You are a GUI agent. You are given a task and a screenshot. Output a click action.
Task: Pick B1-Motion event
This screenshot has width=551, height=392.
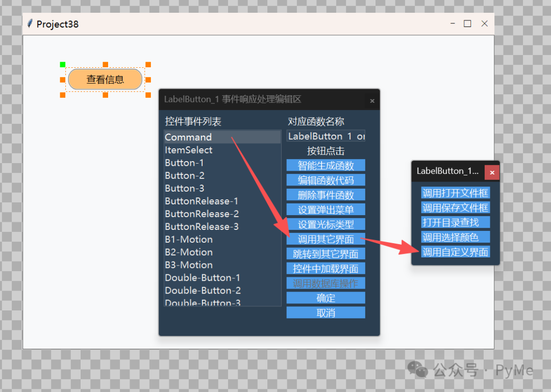pos(222,239)
